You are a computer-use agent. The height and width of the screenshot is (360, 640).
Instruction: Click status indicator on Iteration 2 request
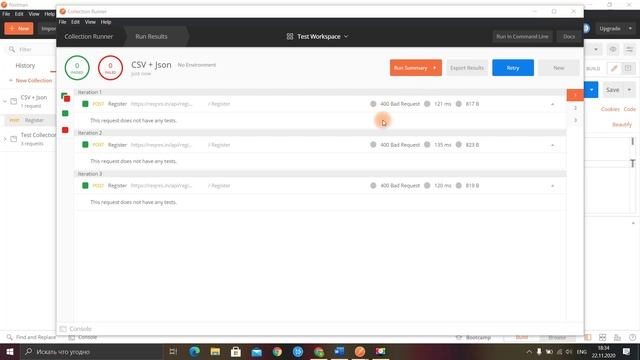click(x=85, y=144)
